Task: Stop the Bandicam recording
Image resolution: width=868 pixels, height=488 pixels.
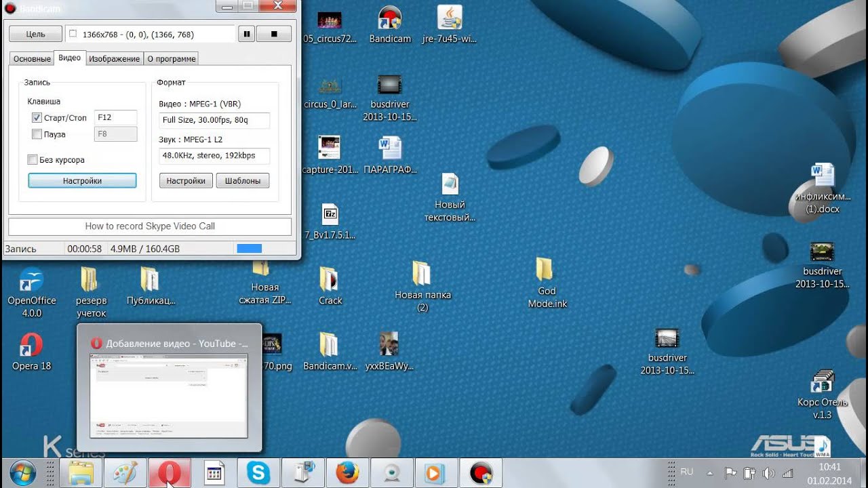Action: pyautogui.click(x=274, y=34)
